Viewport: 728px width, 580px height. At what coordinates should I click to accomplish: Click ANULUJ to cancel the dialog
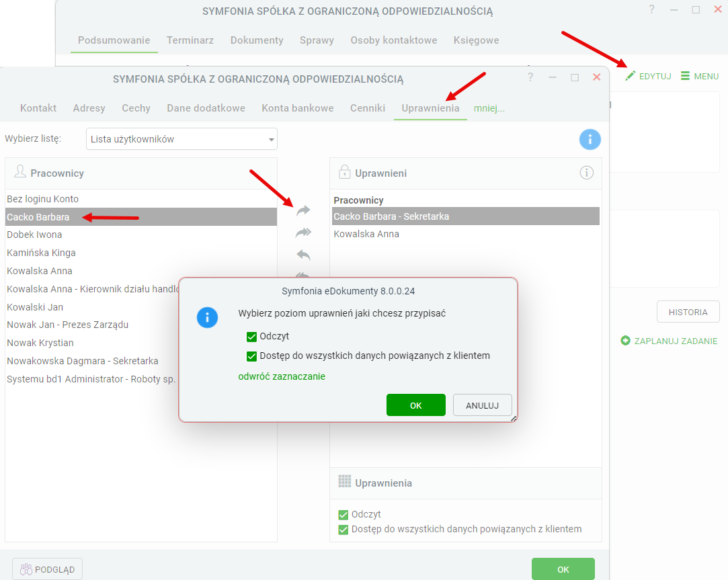click(x=483, y=405)
